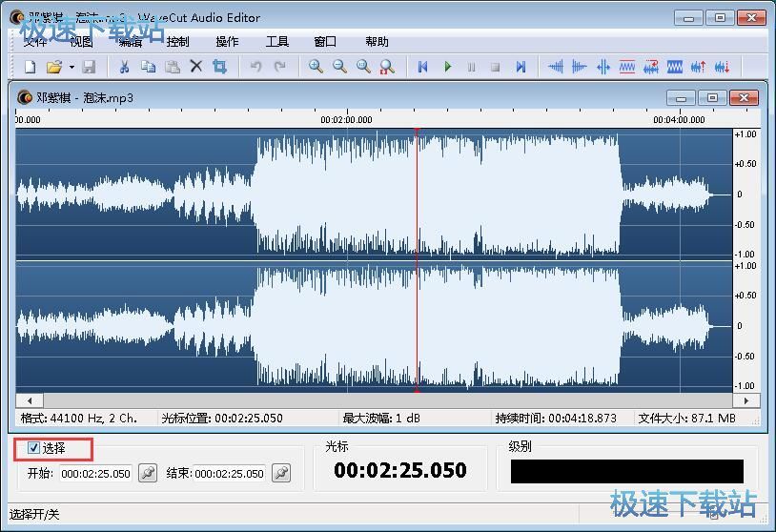Select the Crop tool icon
The image size is (776, 532).
220,67
